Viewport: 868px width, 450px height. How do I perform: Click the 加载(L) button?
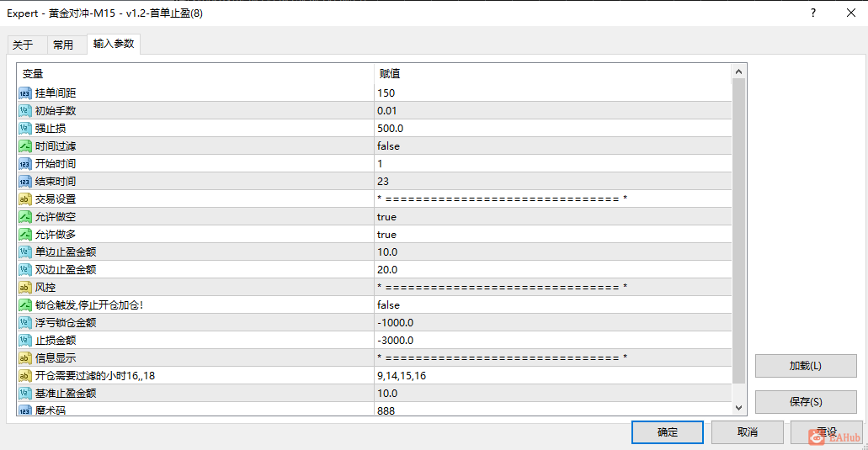806,366
